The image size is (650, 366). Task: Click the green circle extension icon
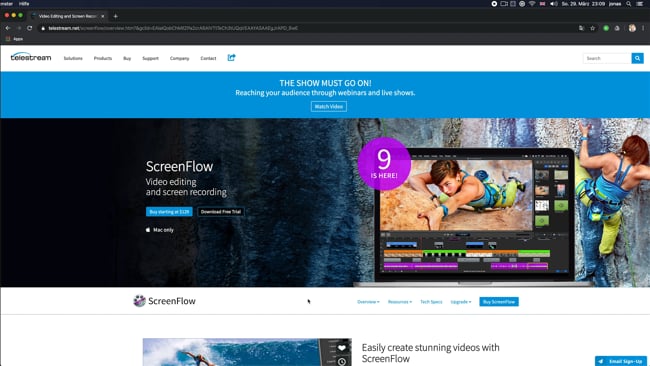pos(606,28)
